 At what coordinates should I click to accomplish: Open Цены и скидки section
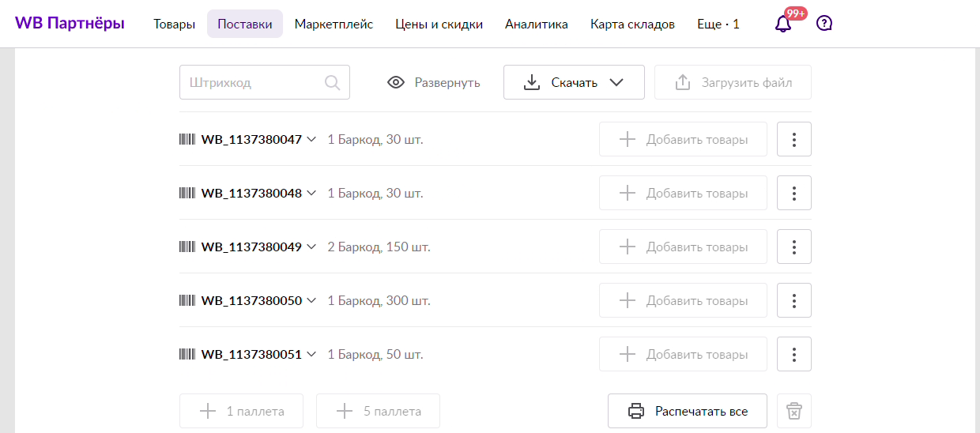[439, 24]
